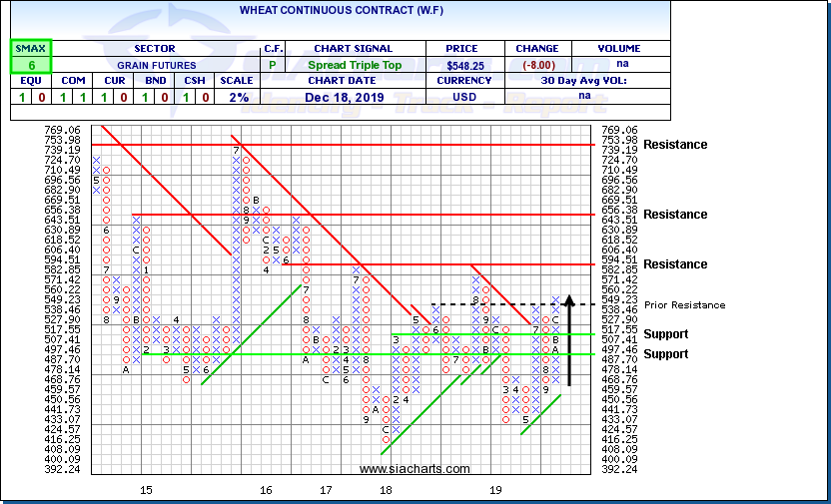Click the Support label near 517.55
Screen dimensions: 831x504
pyautogui.click(x=666, y=333)
